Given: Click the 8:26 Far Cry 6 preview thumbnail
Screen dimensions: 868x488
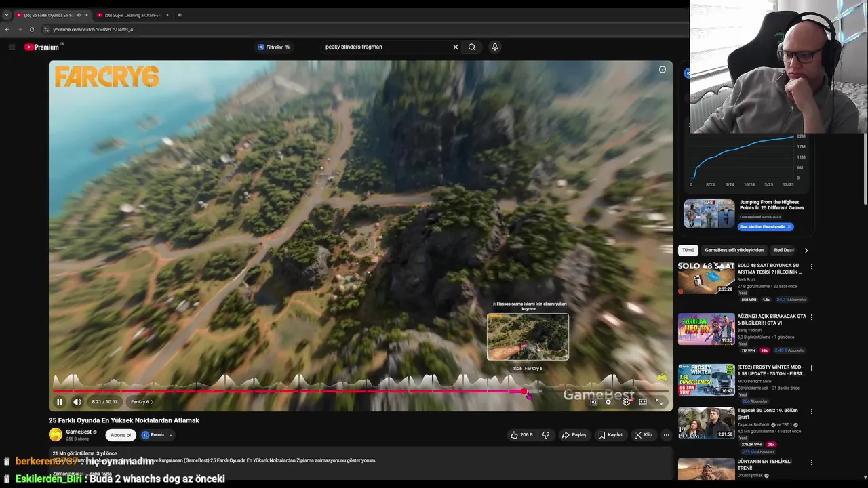Looking at the screenshot, I should (x=528, y=337).
